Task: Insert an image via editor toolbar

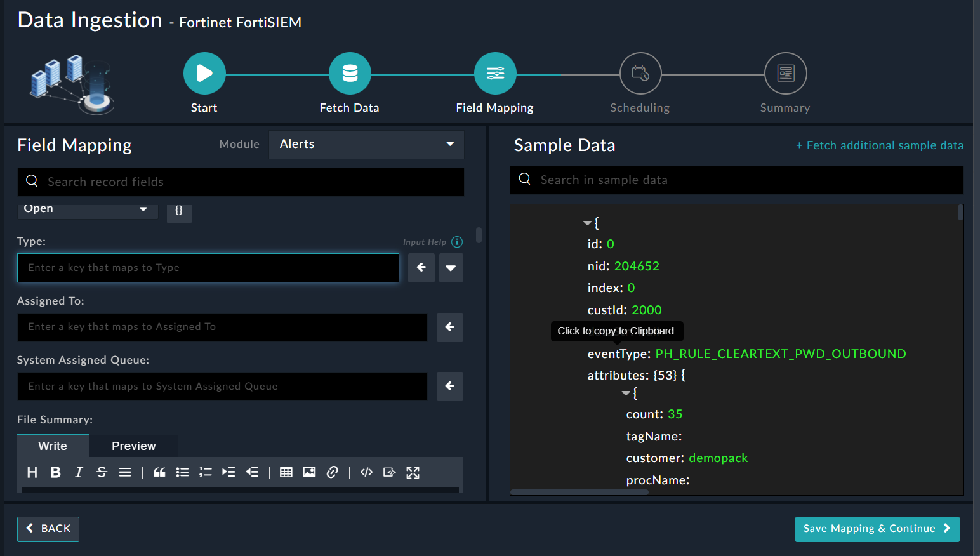Action: (x=309, y=472)
